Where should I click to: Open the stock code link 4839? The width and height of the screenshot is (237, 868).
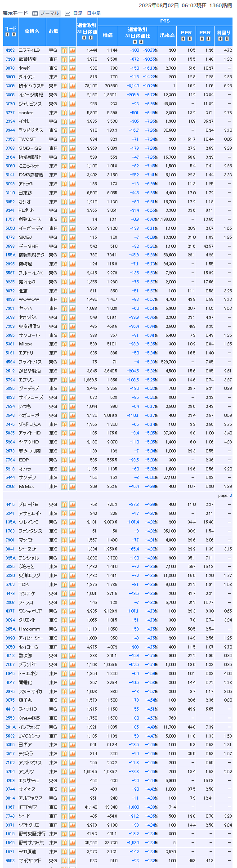pos(10,300)
